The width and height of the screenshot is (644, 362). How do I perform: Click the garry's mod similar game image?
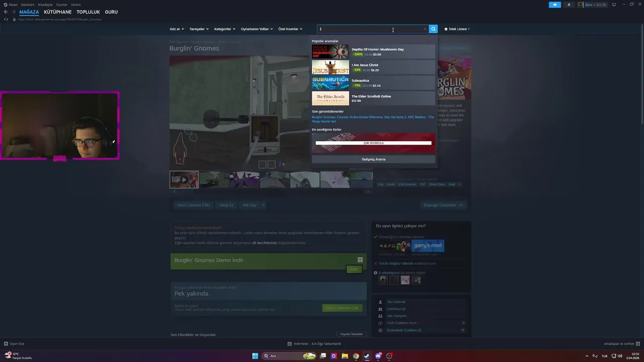[x=428, y=246]
